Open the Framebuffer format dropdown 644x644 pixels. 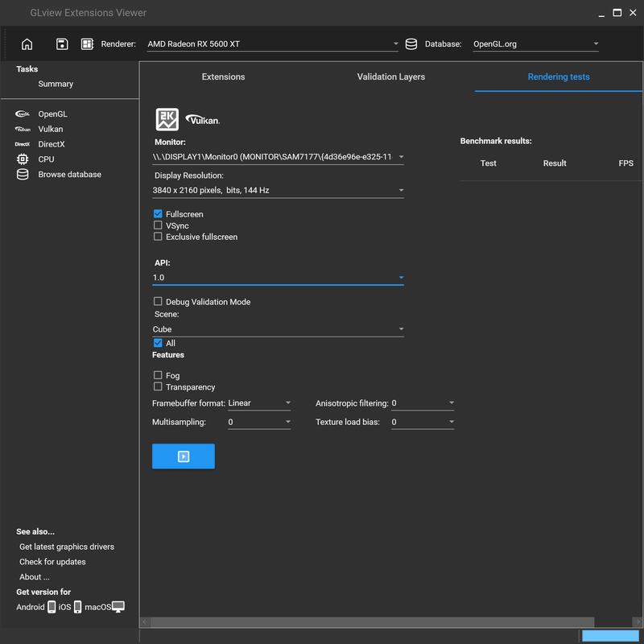(x=259, y=403)
